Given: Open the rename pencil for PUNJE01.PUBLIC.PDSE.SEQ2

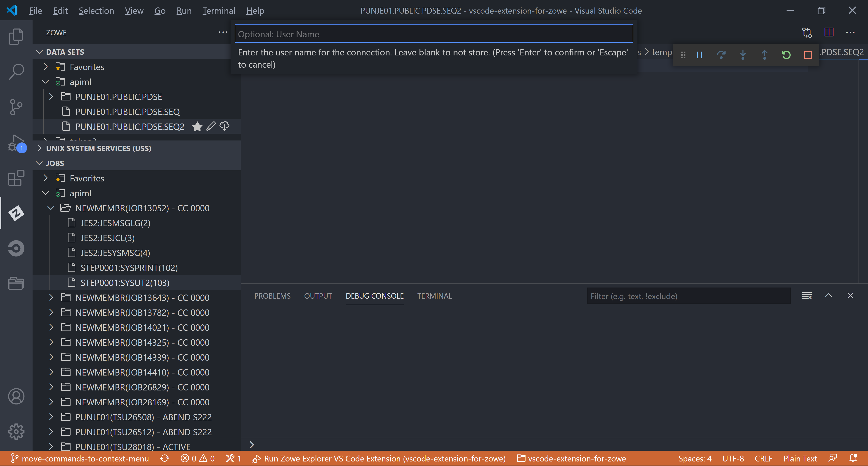Looking at the screenshot, I should 211,126.
